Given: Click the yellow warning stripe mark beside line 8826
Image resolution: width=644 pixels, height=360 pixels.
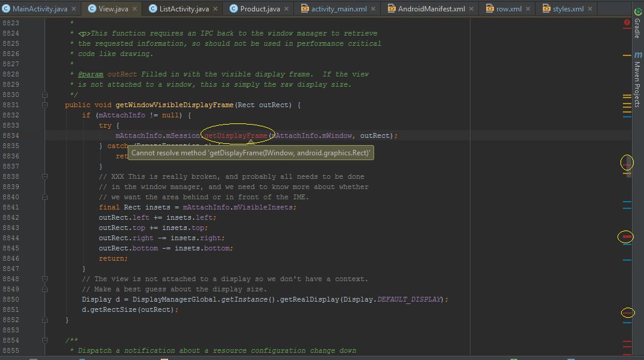Looking at the screenshot, I should [x=627, y=55].
